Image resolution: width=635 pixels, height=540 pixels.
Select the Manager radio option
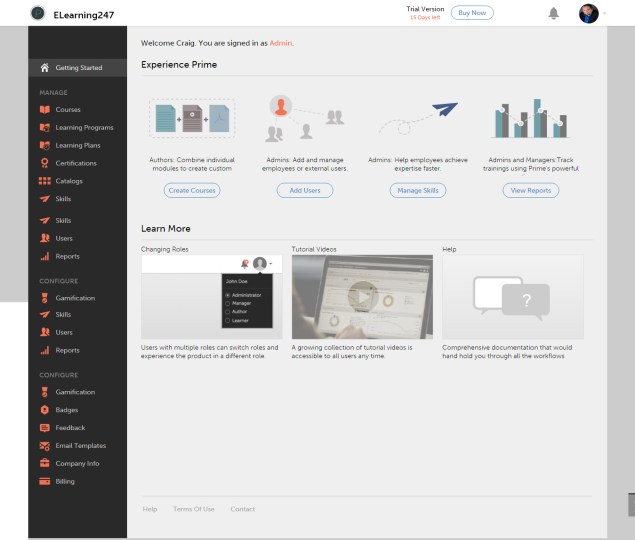(226, 303)
